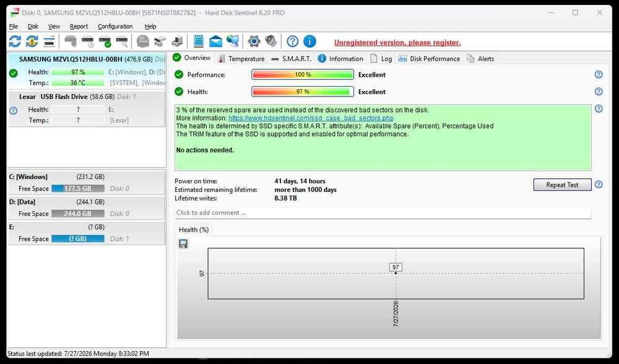Click the D: [Data] free space bar

78,213
